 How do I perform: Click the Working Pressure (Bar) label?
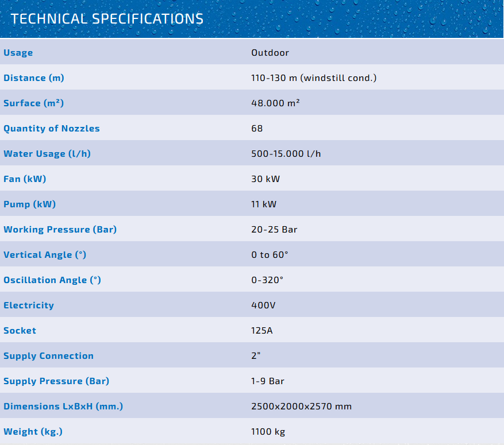pos(60,230)
